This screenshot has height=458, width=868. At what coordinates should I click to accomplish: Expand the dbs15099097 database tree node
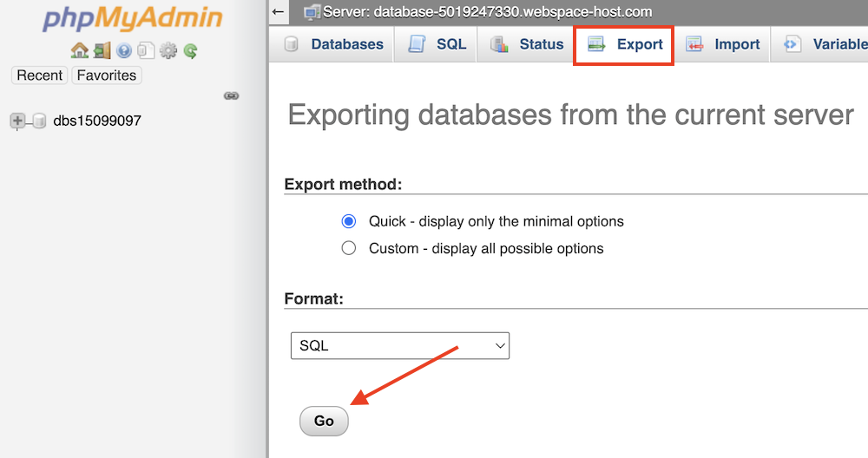point(17,121)
